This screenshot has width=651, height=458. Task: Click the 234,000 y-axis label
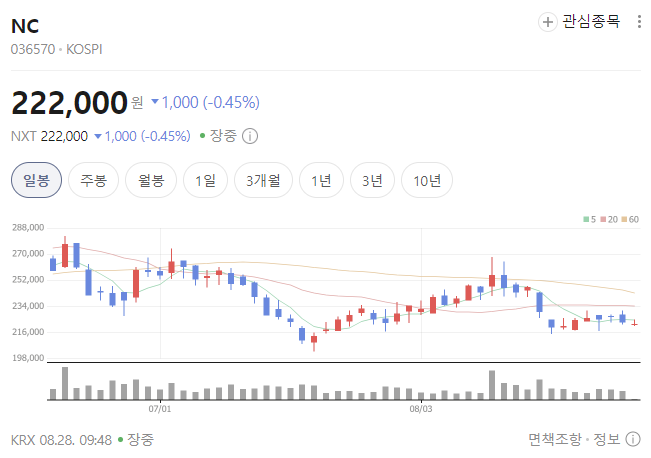pos(28,306)
